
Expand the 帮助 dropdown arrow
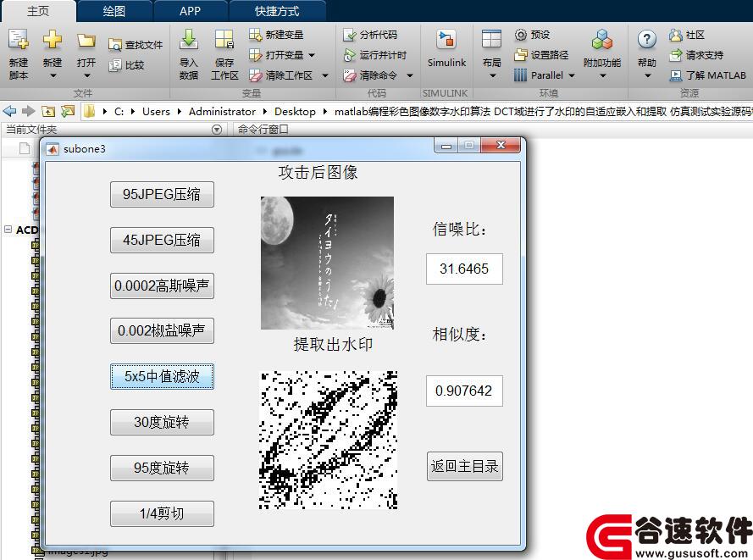tap(647, 76)
